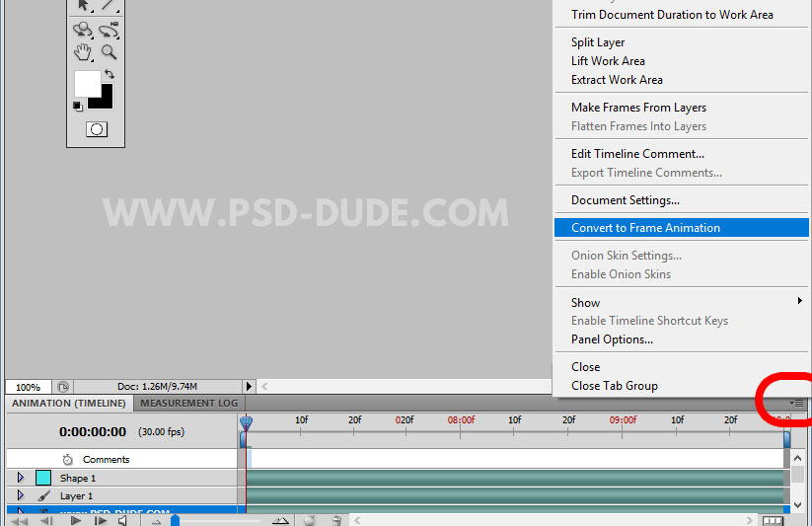812x526 pixels.
Task: Click the (30.00 fps) frame rate text
Action: (161, 431)
